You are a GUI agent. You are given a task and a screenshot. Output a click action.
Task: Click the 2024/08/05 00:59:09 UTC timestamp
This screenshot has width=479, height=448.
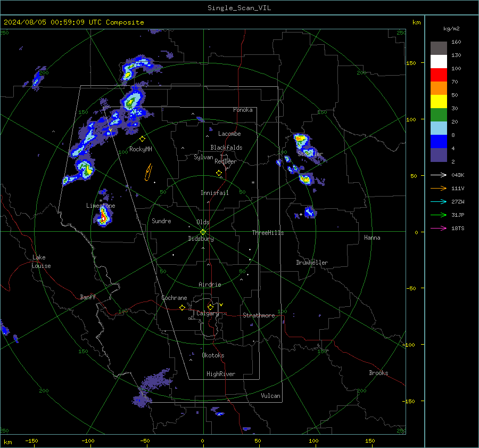tap(73, 22)
